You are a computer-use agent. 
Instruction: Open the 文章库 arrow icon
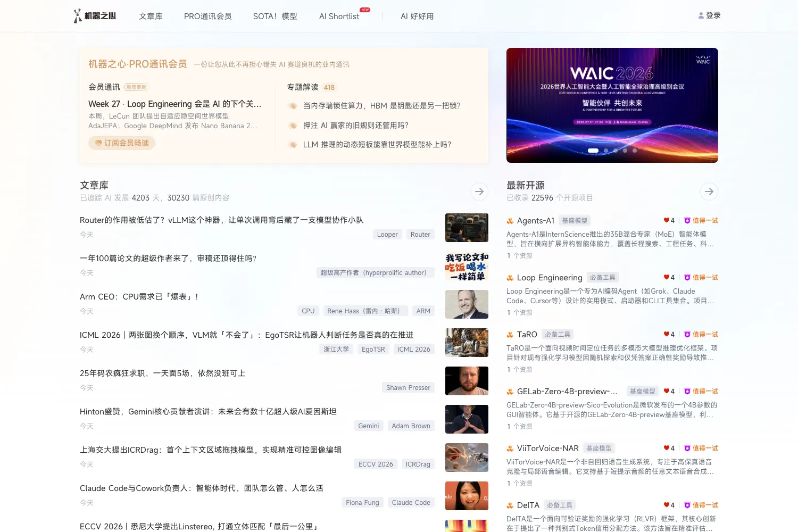[479, 192]
